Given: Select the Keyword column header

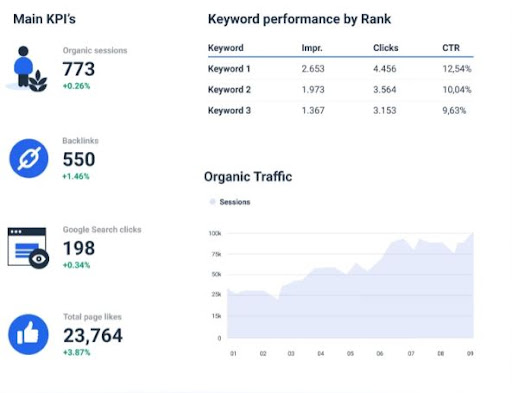Looking at the screenshot, I should [226, 48].
